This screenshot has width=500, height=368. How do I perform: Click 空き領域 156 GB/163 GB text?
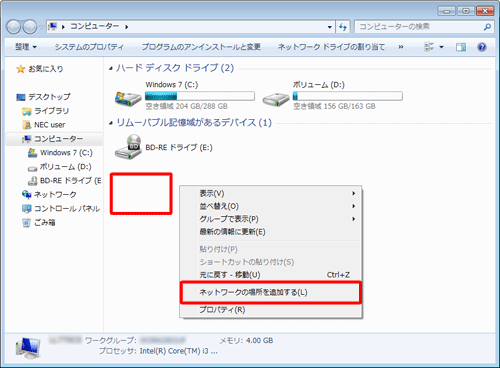(x=334, y=106)
